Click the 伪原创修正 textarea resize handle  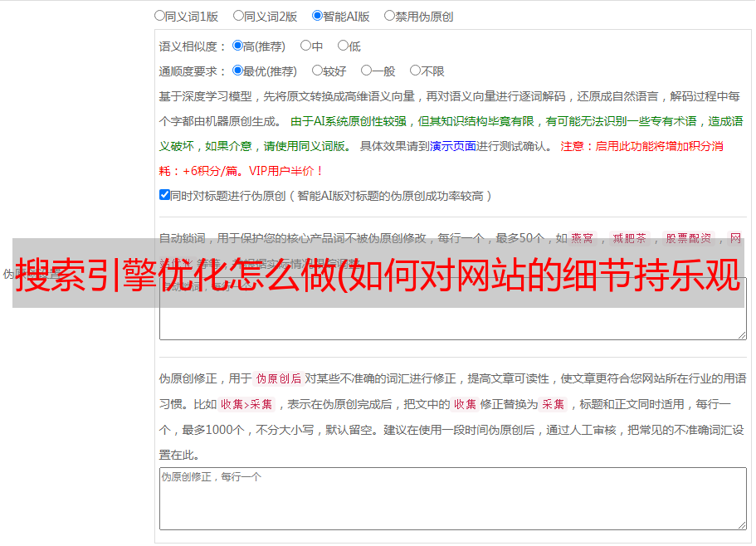tap(742, 525)
